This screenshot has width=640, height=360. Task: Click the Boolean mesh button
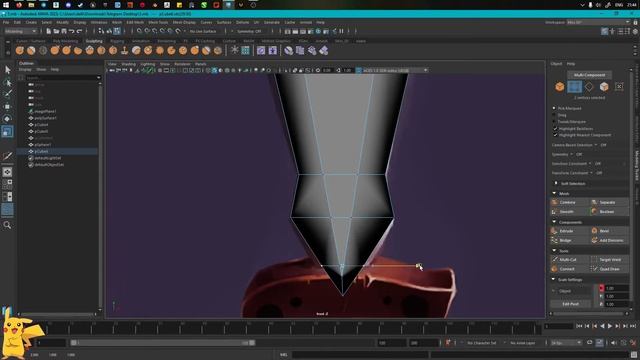(609, 212)
